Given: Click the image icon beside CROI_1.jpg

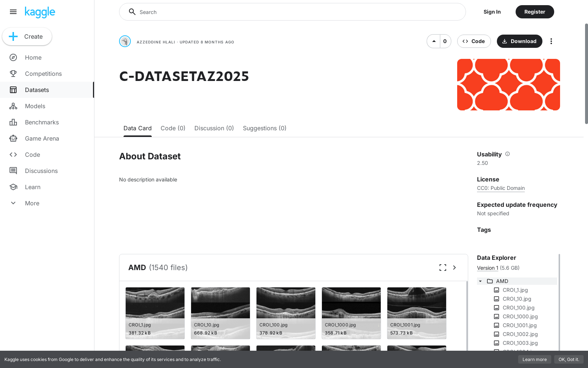Looking at the screenshot, I should [496, 290].
